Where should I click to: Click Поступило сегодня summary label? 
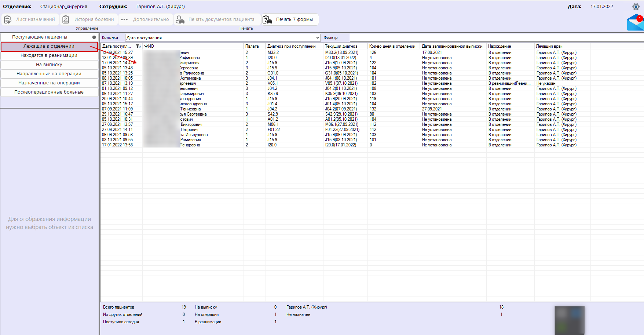coord(121,322)
